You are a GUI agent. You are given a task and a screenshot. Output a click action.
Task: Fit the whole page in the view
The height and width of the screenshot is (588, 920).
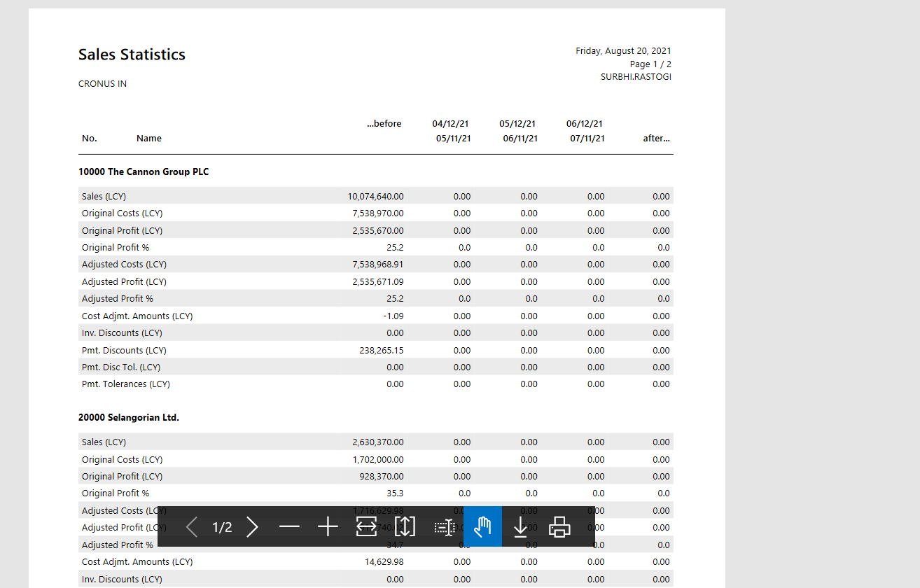click(405, 527)
